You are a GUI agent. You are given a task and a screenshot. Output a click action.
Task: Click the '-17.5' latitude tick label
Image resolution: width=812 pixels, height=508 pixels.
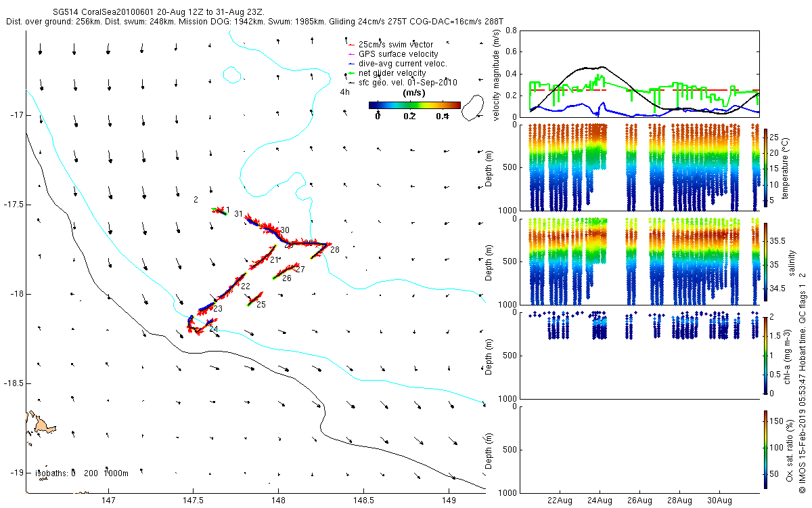tap(13, 205)
